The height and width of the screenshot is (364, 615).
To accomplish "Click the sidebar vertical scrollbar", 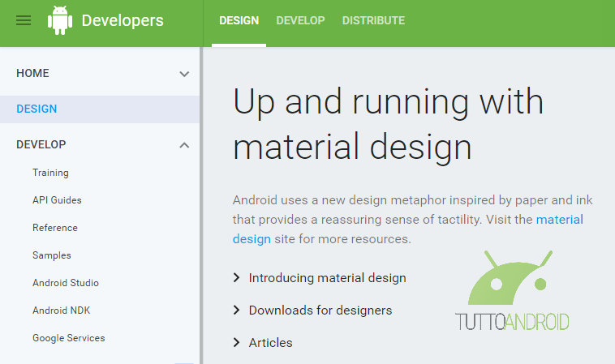I will [x=201, y=205].
